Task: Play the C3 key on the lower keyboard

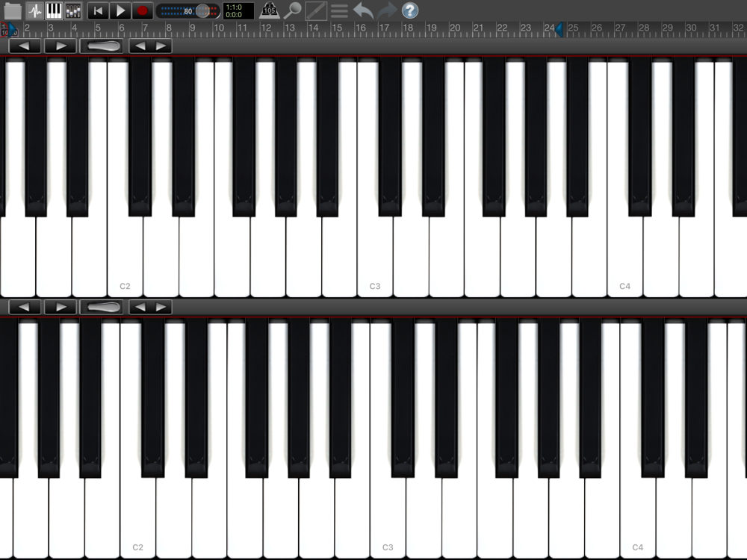Action: 388,519
